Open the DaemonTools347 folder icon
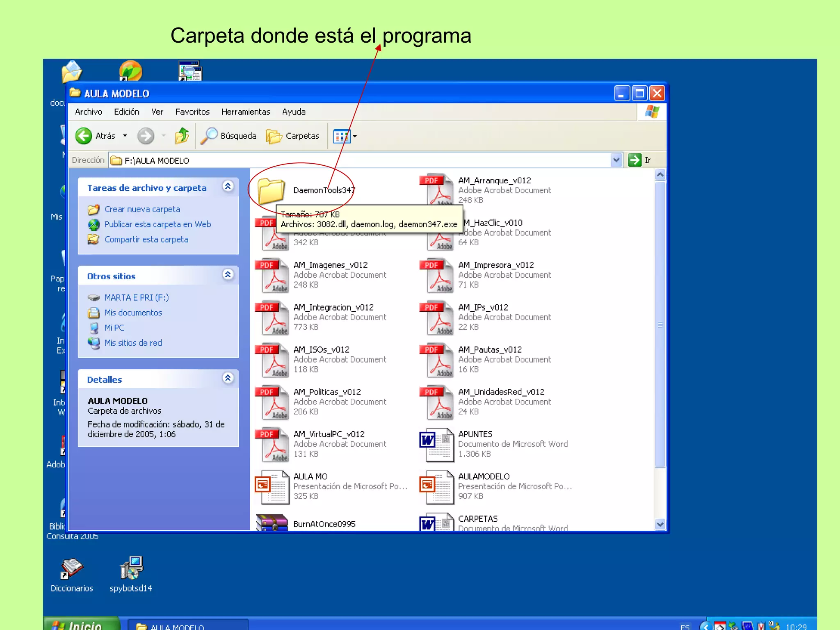 click(271, 190)
